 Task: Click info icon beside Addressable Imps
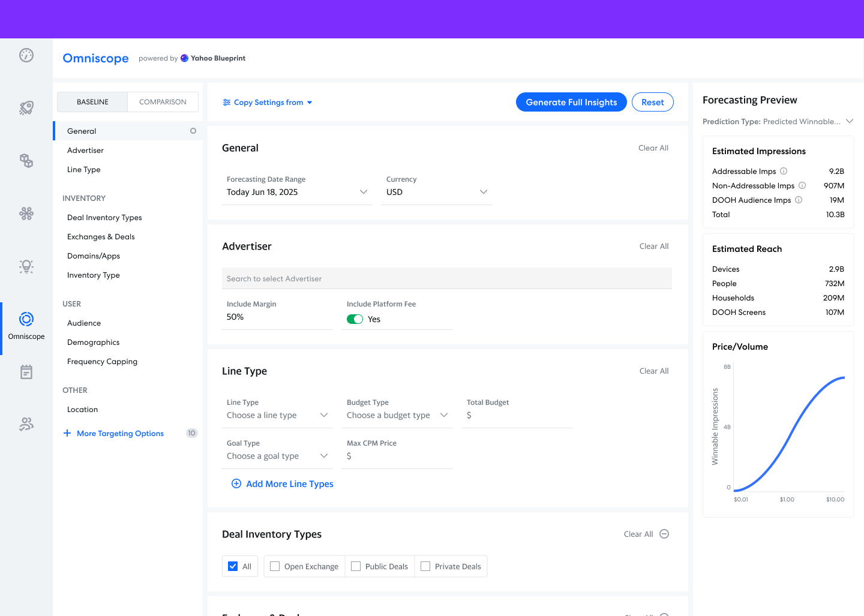[784, 171]
